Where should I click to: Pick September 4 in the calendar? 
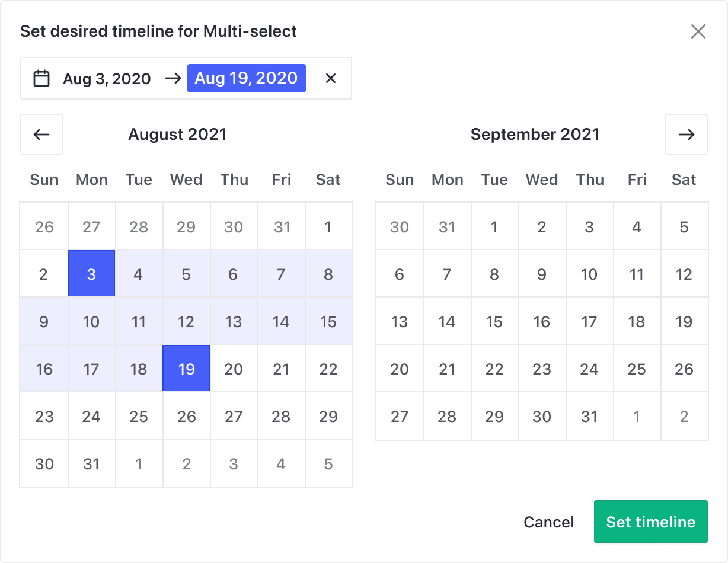click(637, 226)
